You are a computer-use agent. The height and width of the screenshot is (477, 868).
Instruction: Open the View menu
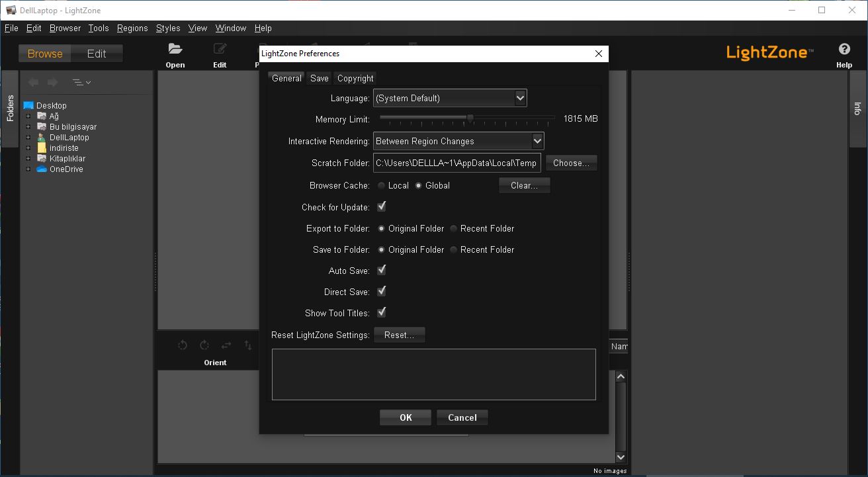(197, 28)
